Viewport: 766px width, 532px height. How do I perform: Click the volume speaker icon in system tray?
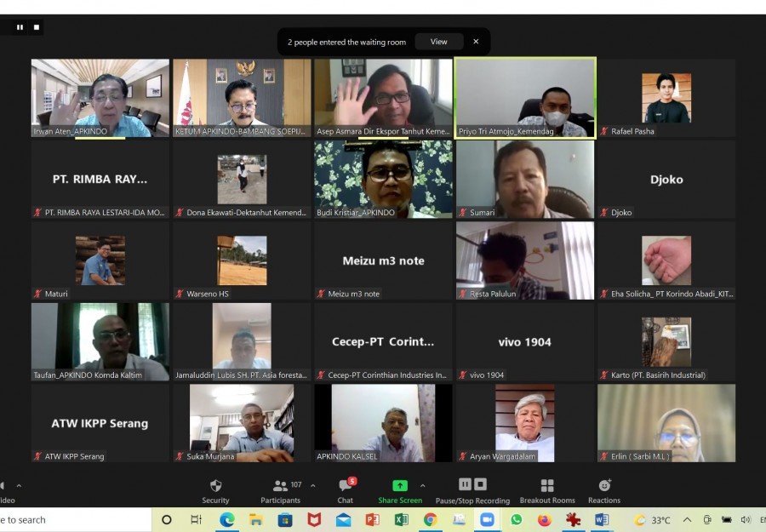(x=745, y=520)
